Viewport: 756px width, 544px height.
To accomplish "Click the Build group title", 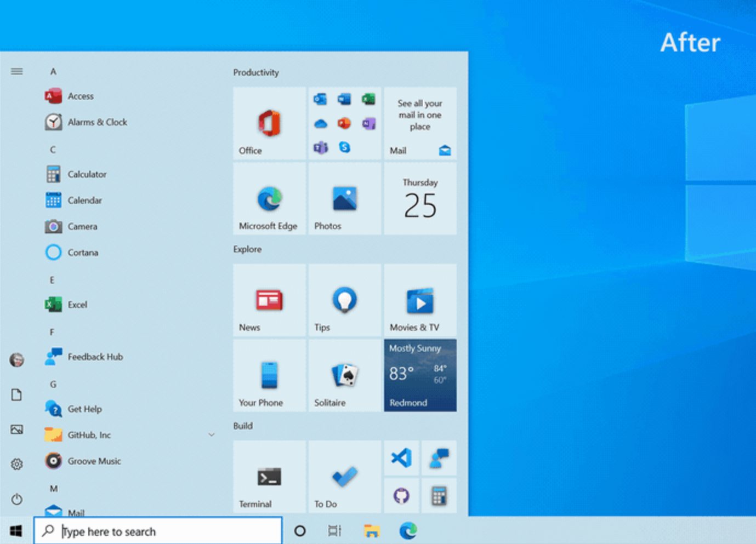I will pyautogui.click(x=243, y=426).
